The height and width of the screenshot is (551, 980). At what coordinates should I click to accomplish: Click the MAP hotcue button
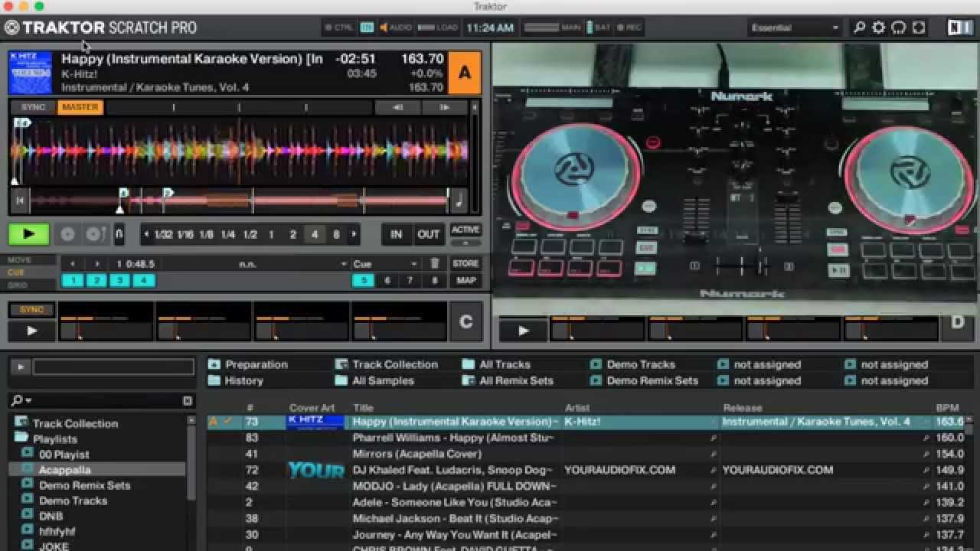pyautogui.click(x=465, y=280)
